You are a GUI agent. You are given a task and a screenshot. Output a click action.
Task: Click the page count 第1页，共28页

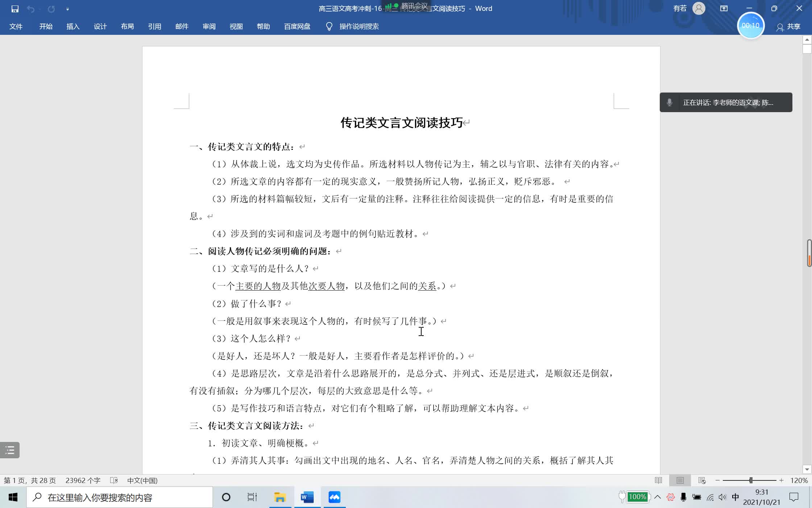[30, 480]
